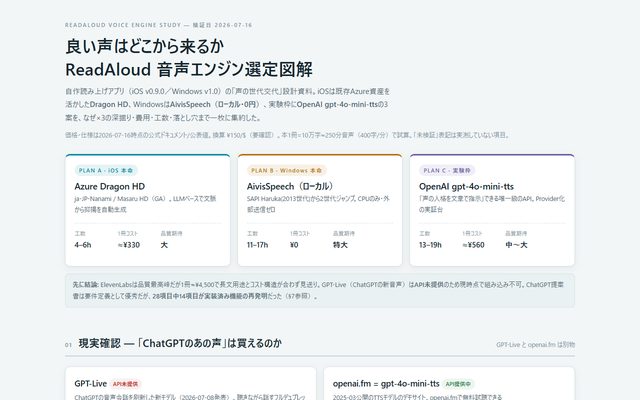Select the 'OpenAI gpt-4o-mini-tts' card title
This screenshot has height=400, width=640.
[x=467, y=187]
